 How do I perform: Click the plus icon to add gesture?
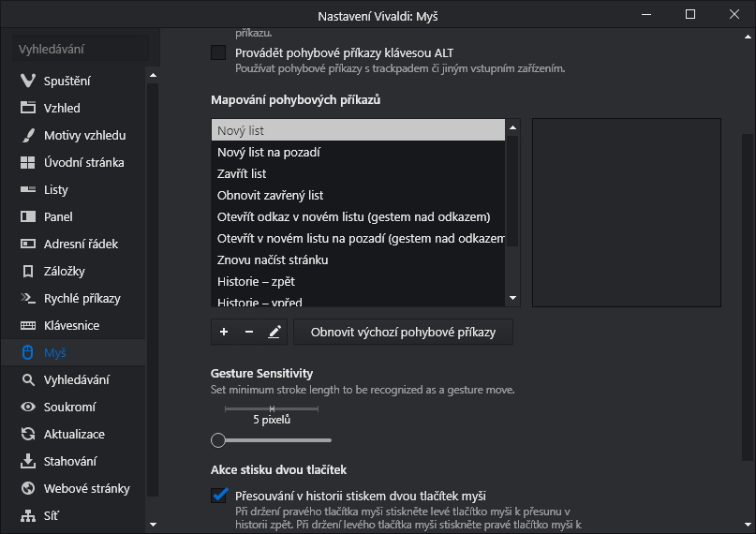[224, 332]
